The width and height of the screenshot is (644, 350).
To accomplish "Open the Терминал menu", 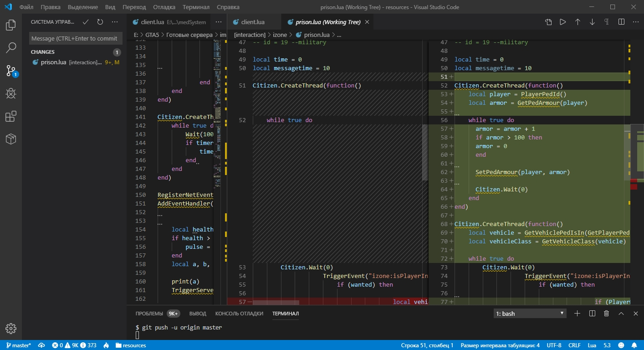I will pyautogui.click(x=196, y=7).
